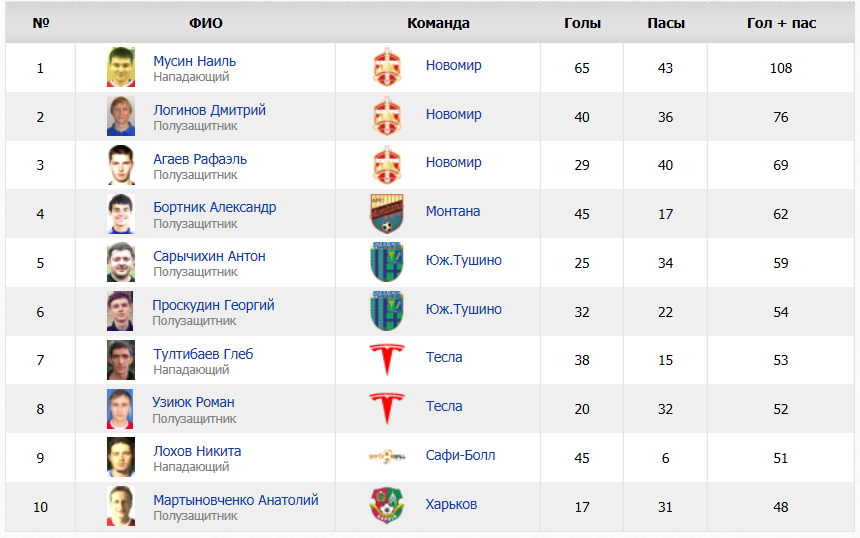This screenshot has height=538, width=860.
Task: Open Монтана team link
Action: [453, 211]
